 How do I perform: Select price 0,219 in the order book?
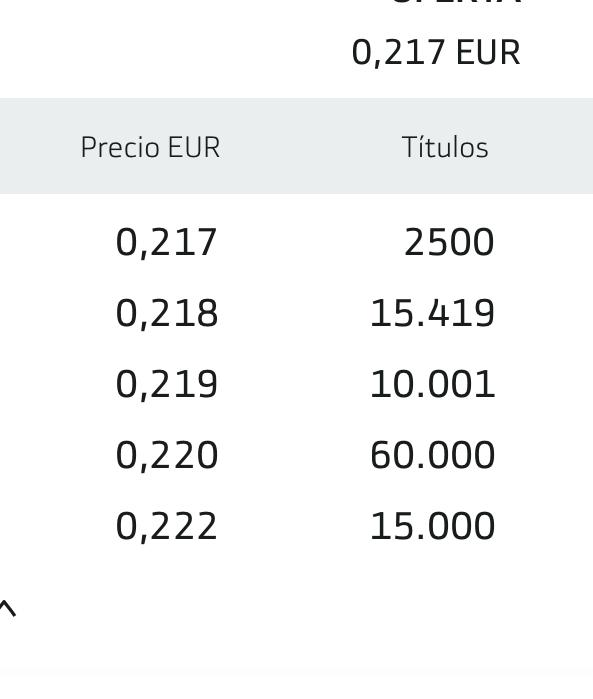pyautogui.click(x=167, y=384)
